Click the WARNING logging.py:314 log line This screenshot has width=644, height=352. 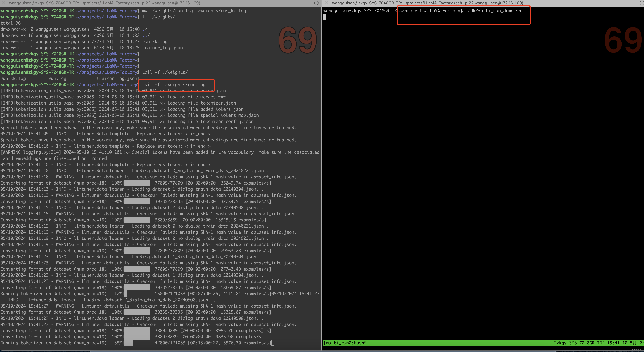pyautogui.click(x=160, y=152)
